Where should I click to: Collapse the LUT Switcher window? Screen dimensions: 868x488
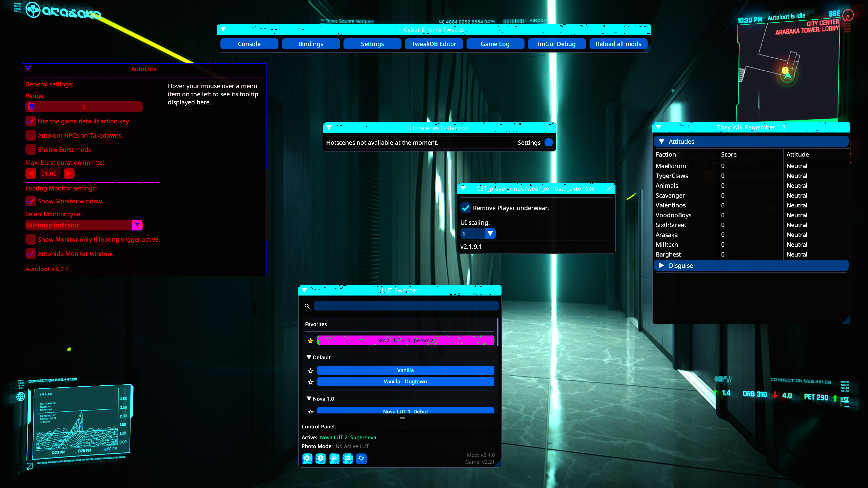pyautogui.click(x=304, y=290)
